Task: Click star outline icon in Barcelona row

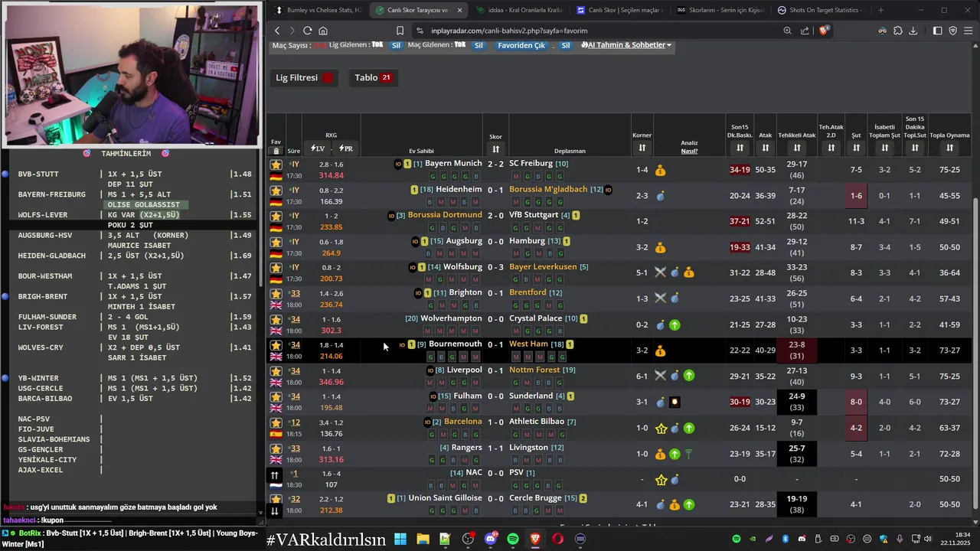Action: point(661,429)
